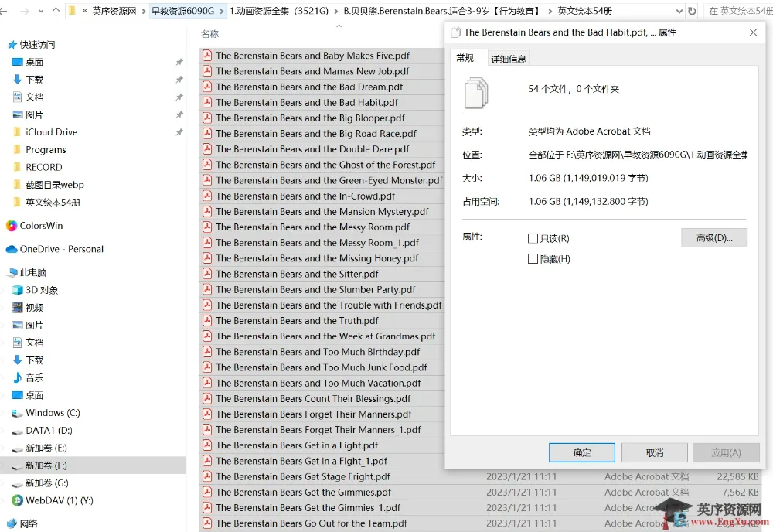Click the refresh button beside address bar
Viewport: 773px width, 532px height.
692,11
